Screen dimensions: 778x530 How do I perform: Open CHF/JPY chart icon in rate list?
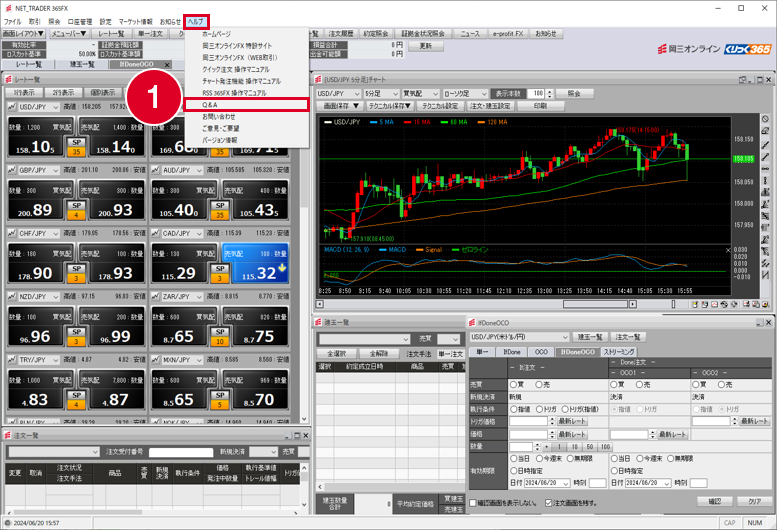(11, 233)
